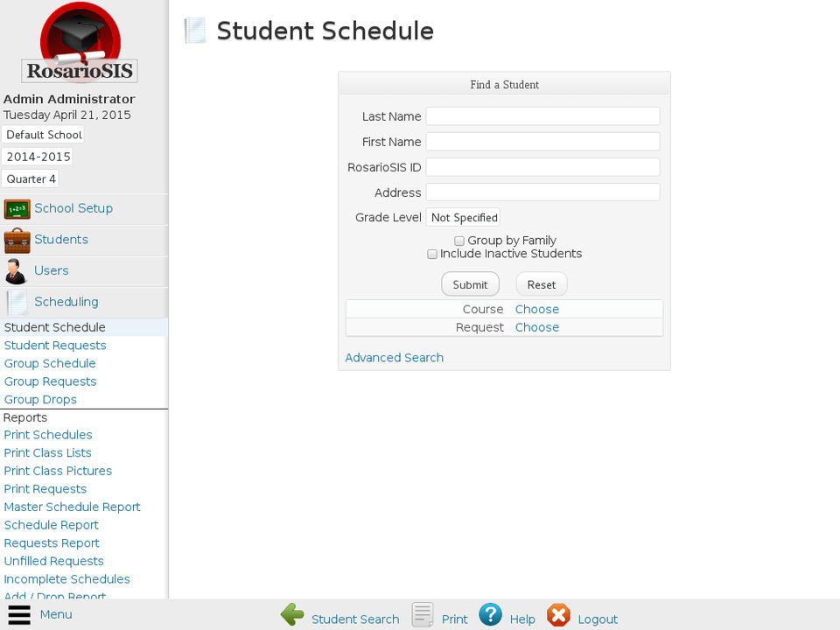The image size is (840, 630).
Task: Click the Admin Administrator user name
Action: (69, 99)
